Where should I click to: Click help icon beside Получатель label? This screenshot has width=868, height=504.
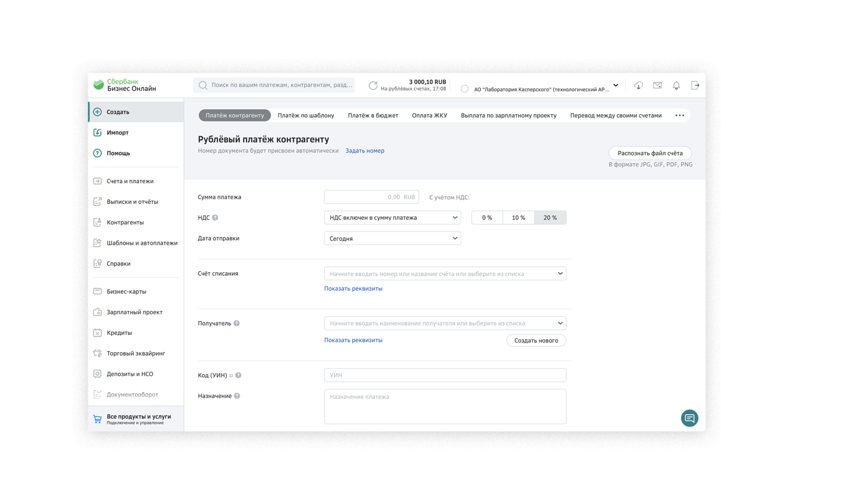(237, 324)
